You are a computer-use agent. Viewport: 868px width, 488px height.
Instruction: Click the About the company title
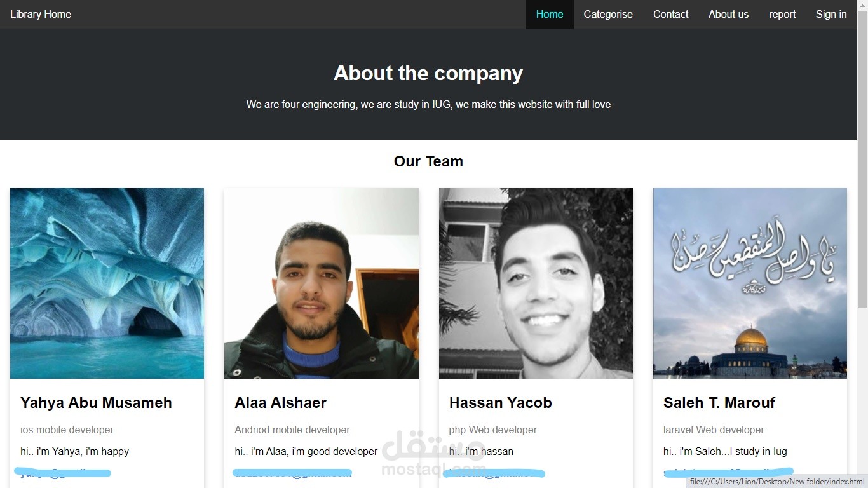428,73
